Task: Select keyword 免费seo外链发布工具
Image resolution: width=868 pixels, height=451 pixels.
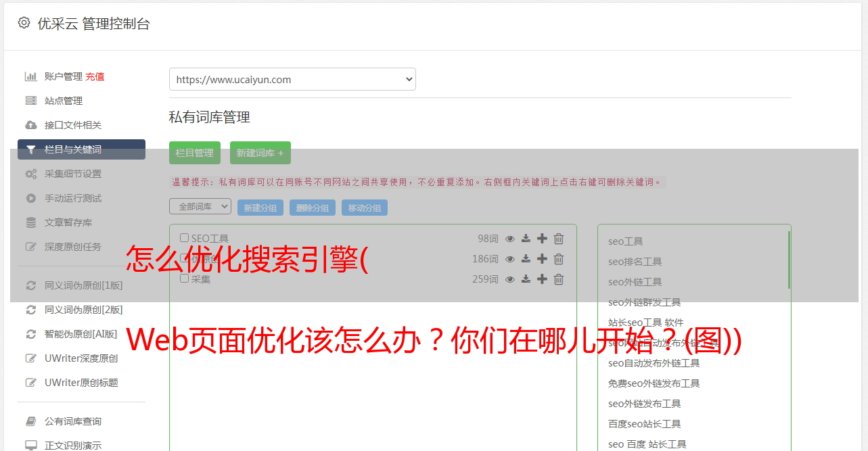Action: 654,383
